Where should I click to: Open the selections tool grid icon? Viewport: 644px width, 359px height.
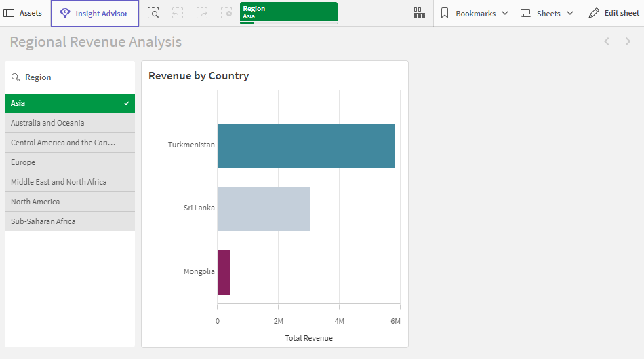(x=419, y=14)
